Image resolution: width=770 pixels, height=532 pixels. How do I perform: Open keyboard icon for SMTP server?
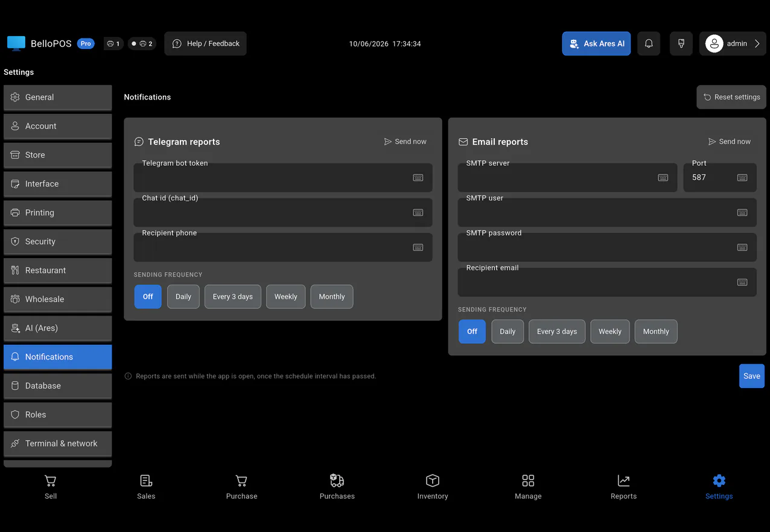click(663, 177)
